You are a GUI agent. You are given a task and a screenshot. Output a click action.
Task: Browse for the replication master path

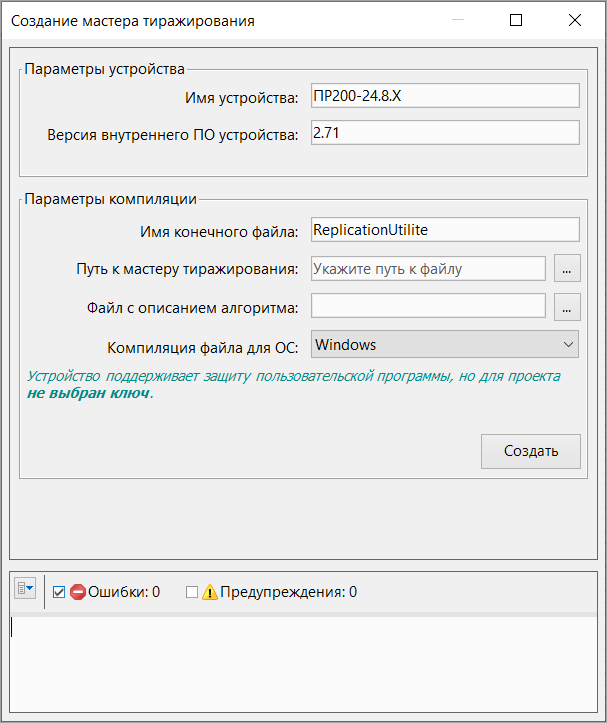pyautogui.click(x=566, y=269)
